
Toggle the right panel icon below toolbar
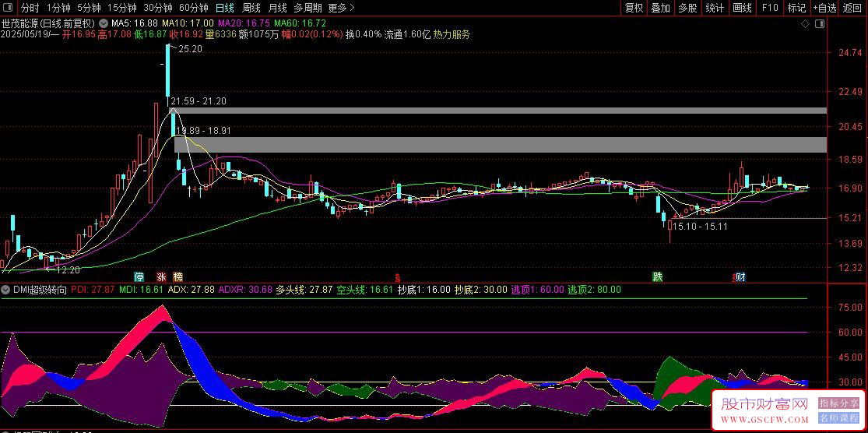coord(820,24)
